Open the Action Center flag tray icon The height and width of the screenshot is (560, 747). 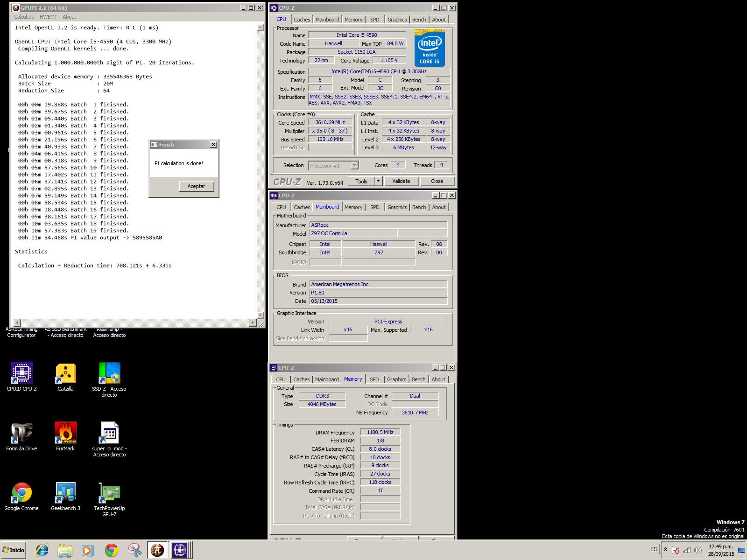tap(675, 550)
